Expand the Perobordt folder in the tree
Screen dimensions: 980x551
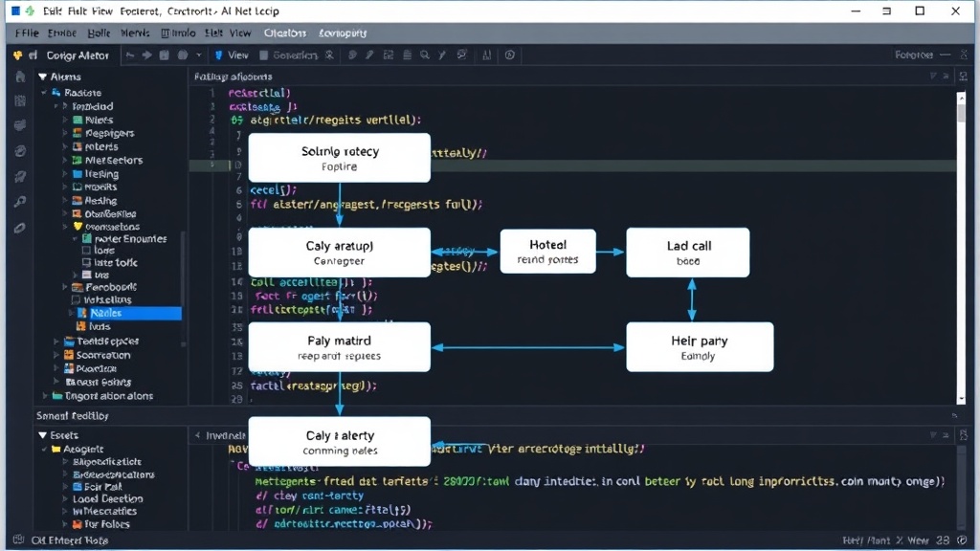(65, 287)
